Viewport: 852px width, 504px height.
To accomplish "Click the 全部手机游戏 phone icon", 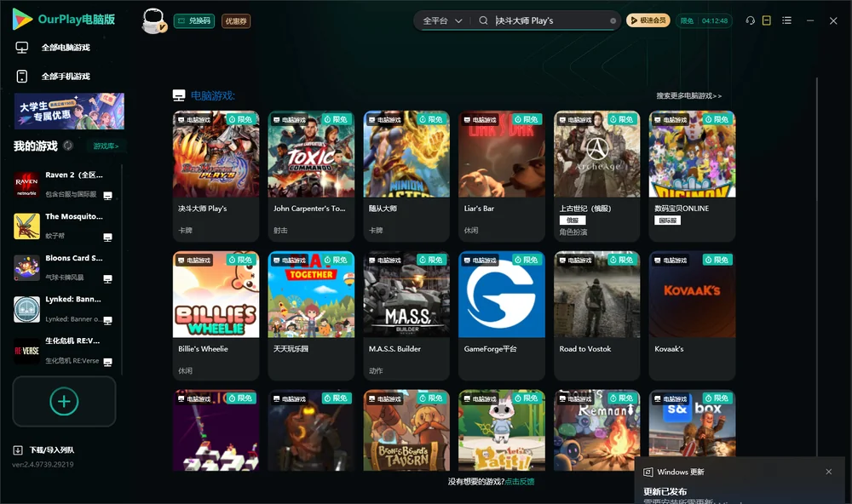I will (x=22, y=77).
